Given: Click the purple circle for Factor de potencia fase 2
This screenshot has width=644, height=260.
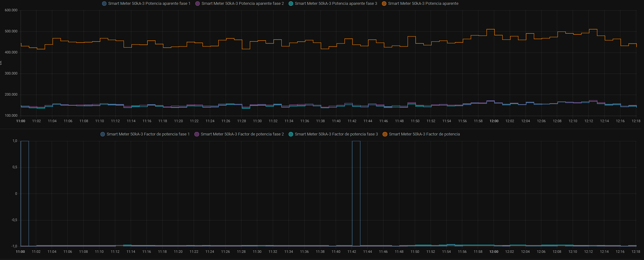Looking at the screenshot, I should coord(197,134).
